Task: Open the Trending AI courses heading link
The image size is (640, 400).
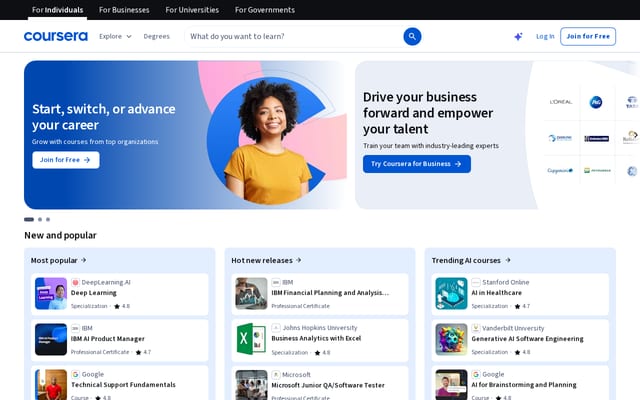Action: [x=471, y=260]
